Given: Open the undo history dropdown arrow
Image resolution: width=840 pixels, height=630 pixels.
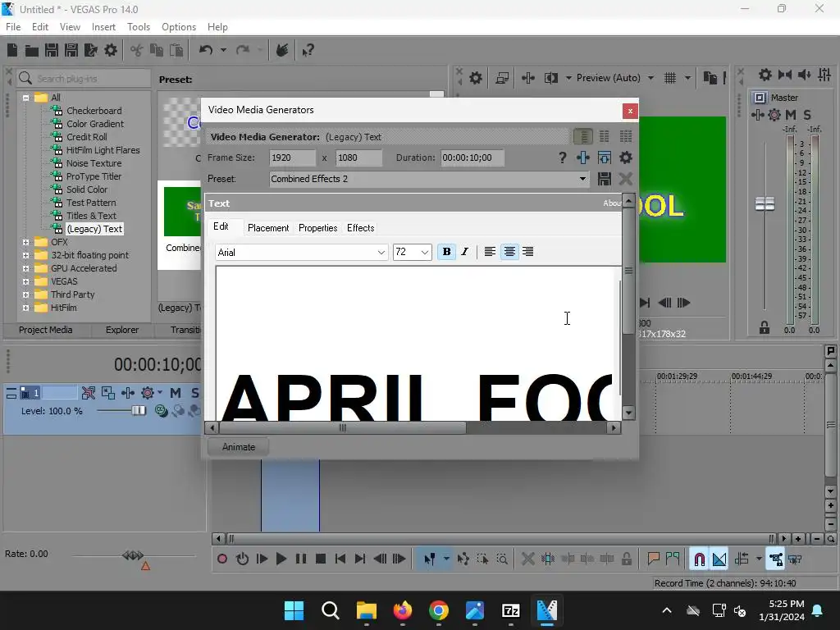Looking at the screenshot, I should (x=223, y=50).
